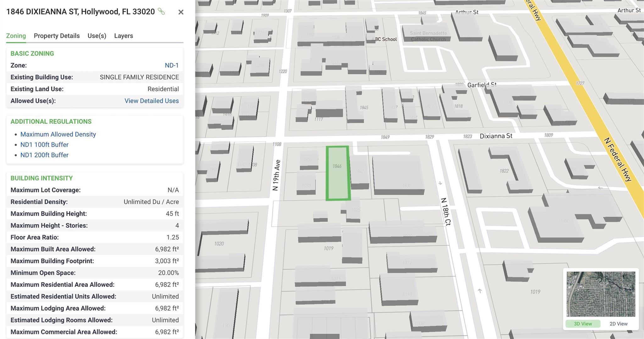
Task: Select the 3D View toggle
Action: tap(583, 324)
